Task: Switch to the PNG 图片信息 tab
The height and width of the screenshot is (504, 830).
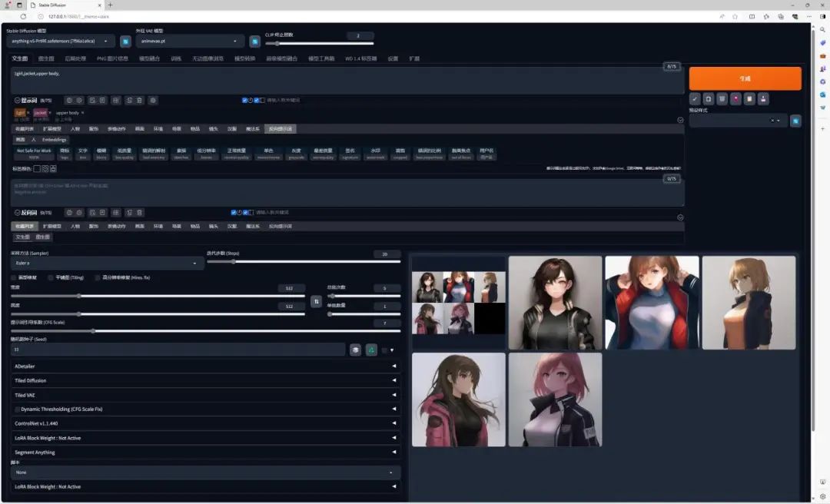Action: [x=112, y=58]
